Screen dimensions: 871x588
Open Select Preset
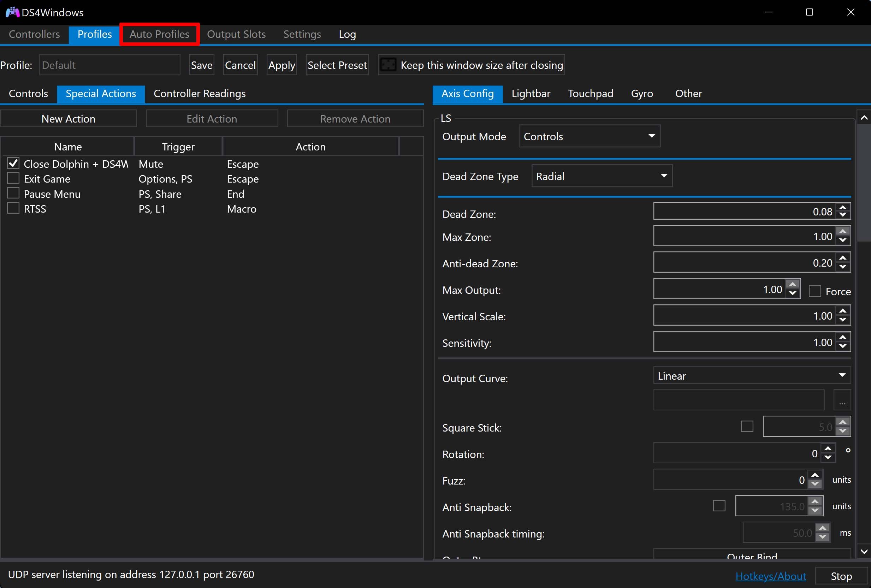(337, 65)
